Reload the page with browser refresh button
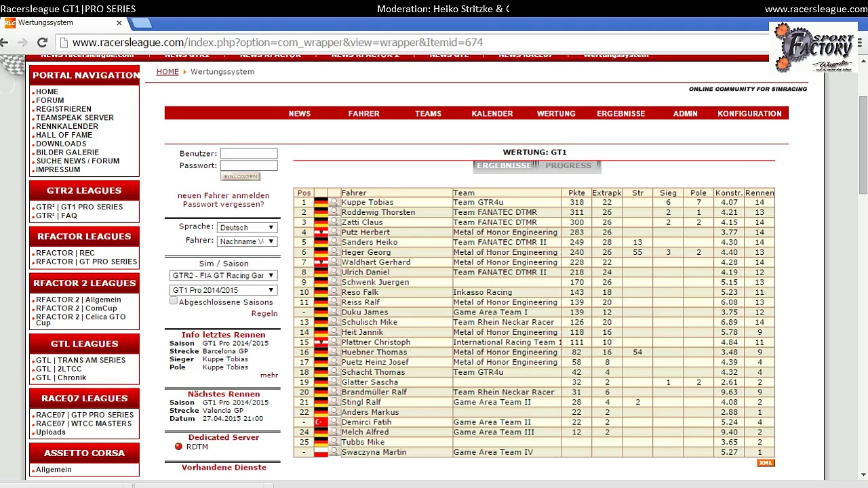 pyautogui.click(x=42, y=42)
